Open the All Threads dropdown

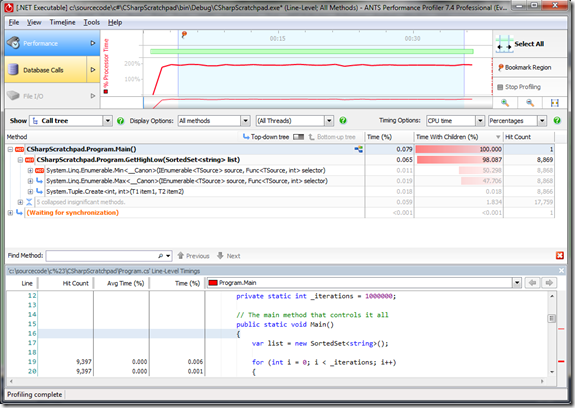tap(329, 121)
